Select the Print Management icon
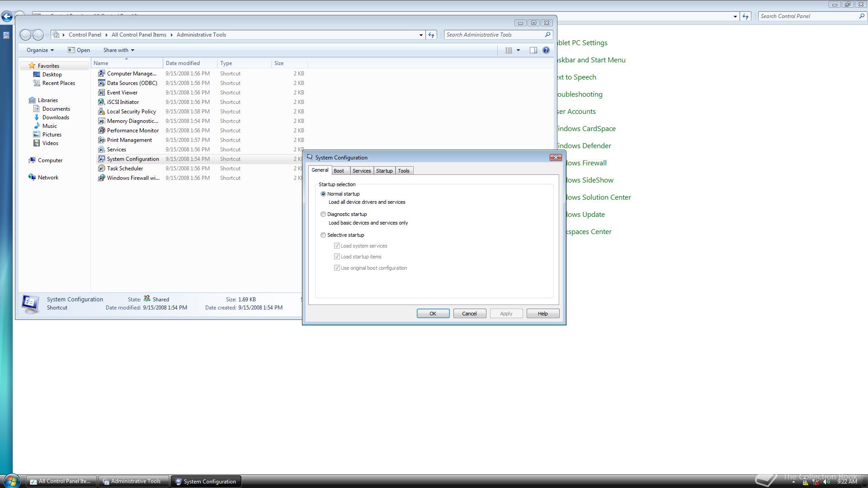 102,140
